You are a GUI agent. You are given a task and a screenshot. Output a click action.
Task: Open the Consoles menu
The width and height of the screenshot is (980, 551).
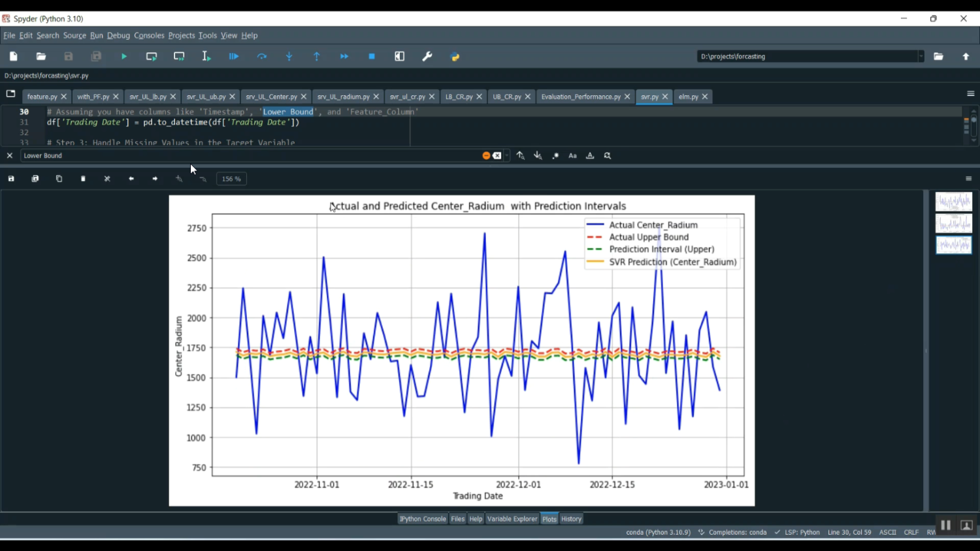click(149, 35)
